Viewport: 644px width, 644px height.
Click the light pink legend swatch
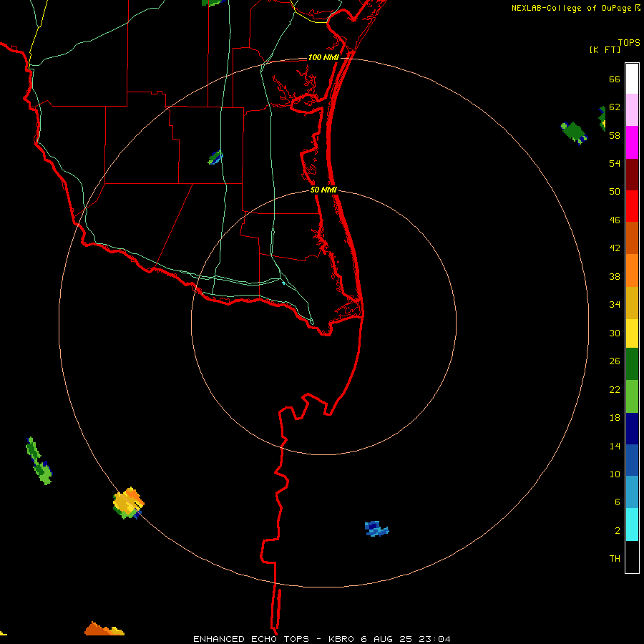tap(632, 109)
